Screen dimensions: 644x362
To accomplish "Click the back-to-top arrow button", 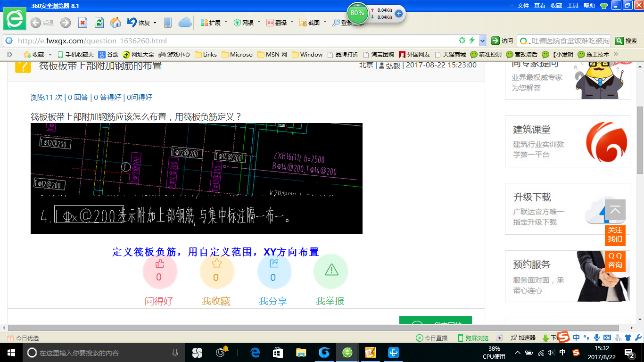I will 615,210.
